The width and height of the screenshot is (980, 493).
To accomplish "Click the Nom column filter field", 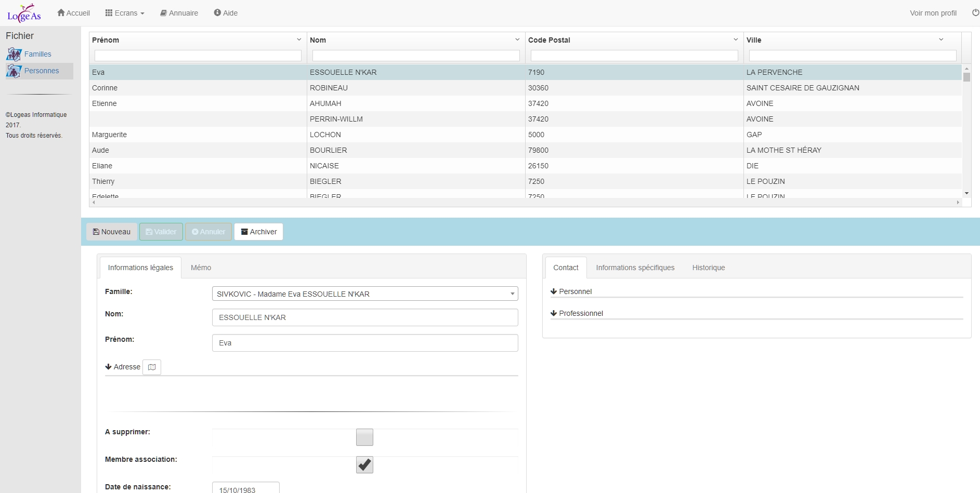I will click(416, 56).
